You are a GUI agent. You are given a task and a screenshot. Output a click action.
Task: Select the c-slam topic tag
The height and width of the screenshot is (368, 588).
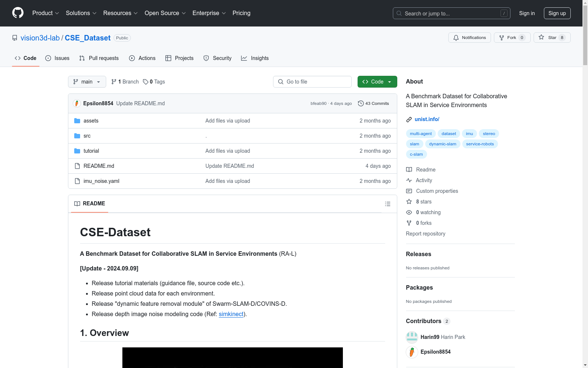[x=416, y=154]
